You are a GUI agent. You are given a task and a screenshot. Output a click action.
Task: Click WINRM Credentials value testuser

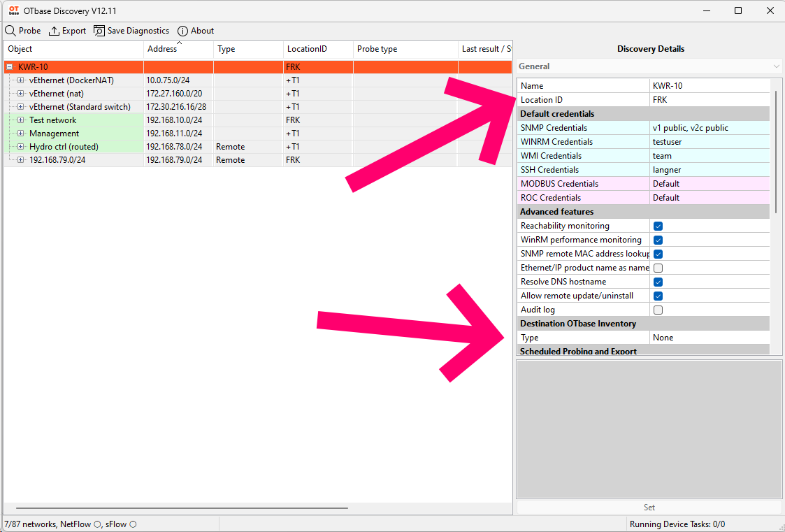pos(710,142)
